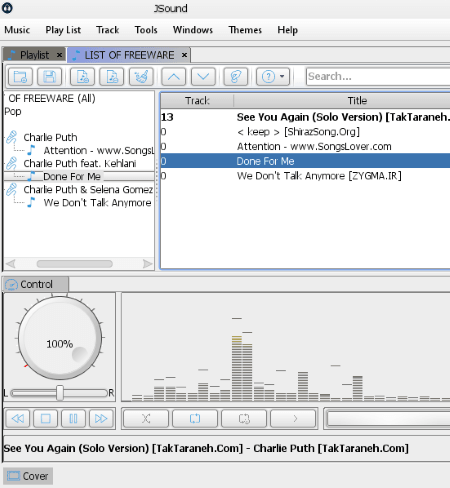The width and height of the screenshot is (450, 488).
Task: Click the clear playlist broom icon
Action: pos(141,77)
